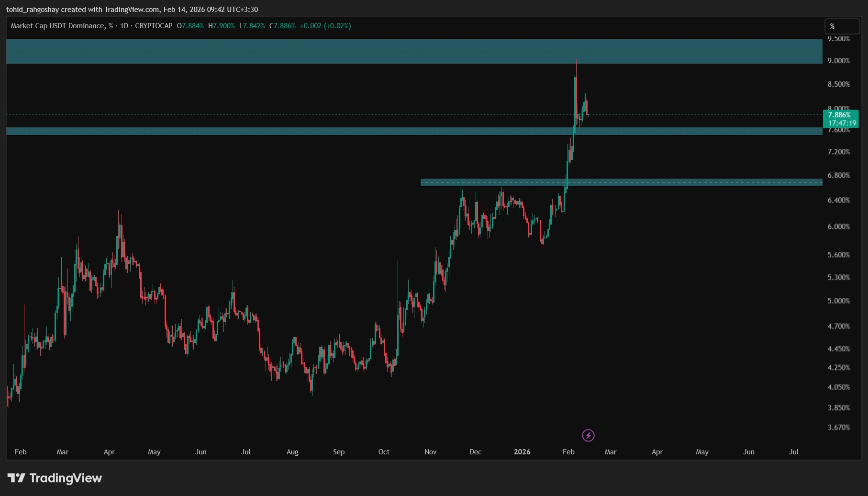Click the 2026 label on the time axis
The image size is (868, 496).
coord(522,451)
